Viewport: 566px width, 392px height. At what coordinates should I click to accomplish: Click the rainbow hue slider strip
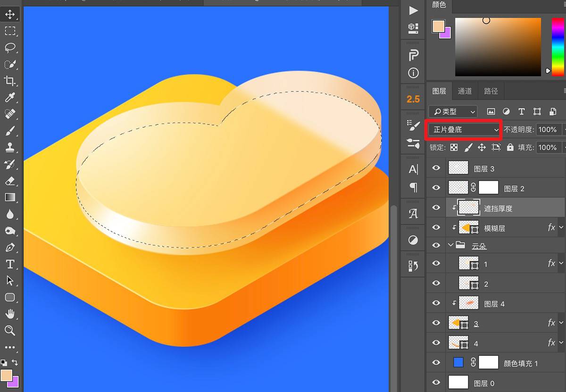[558, 47]
